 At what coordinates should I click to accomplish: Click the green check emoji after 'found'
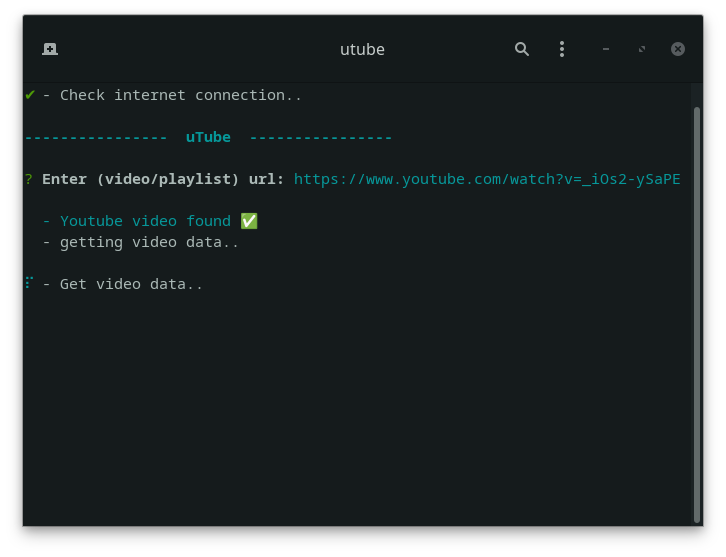tap(249, 221)
